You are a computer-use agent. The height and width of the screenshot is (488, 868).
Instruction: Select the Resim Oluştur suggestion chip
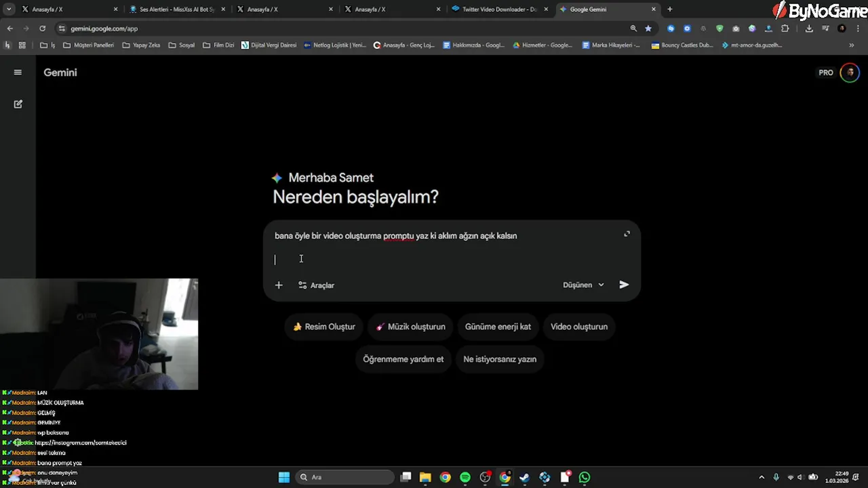324,327
